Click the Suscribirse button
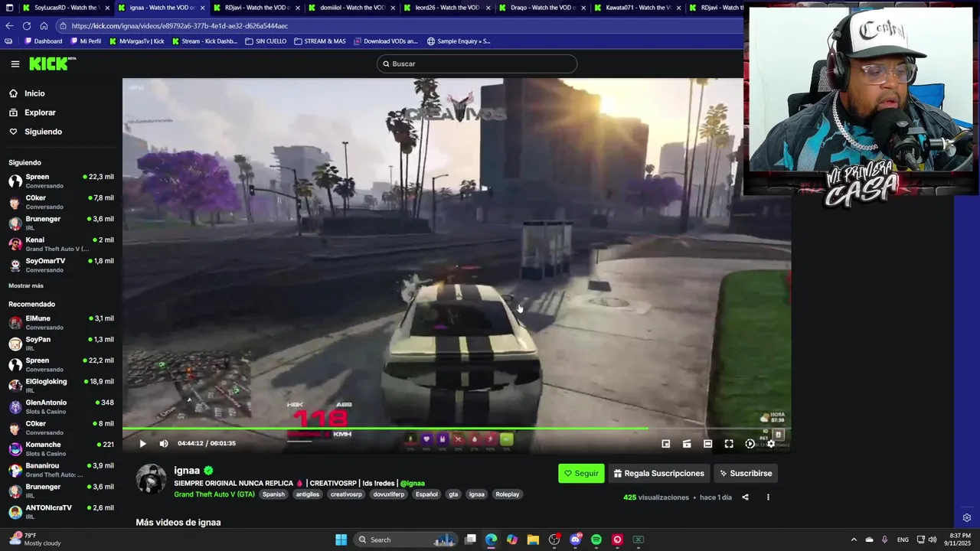 pos(745,473)
